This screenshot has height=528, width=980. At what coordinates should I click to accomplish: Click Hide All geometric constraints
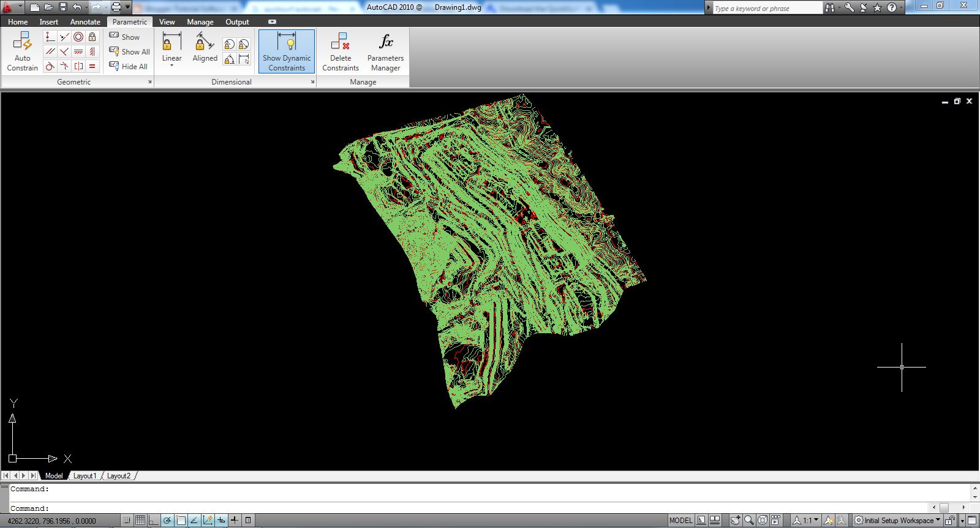pyautogui.click(x=128, y=66)
